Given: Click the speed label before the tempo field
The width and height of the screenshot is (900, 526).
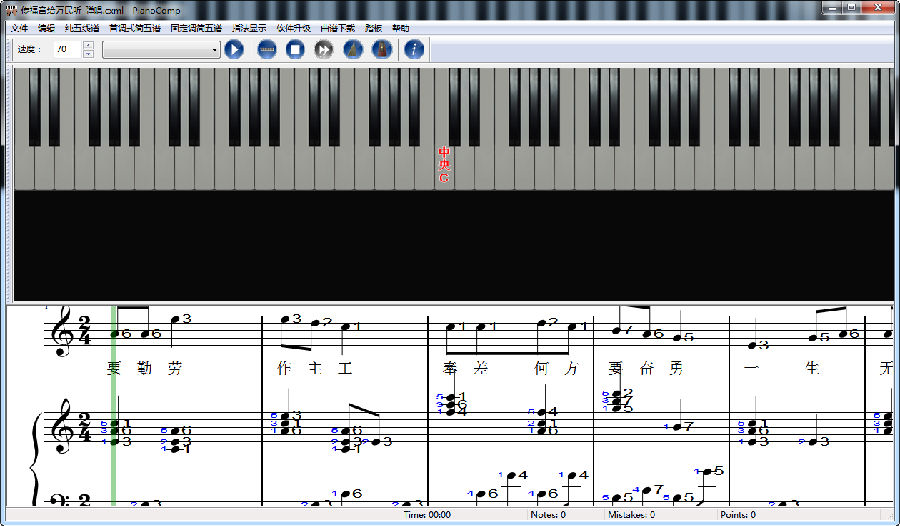Looking at the screenshot, I should tap(29, 49).
